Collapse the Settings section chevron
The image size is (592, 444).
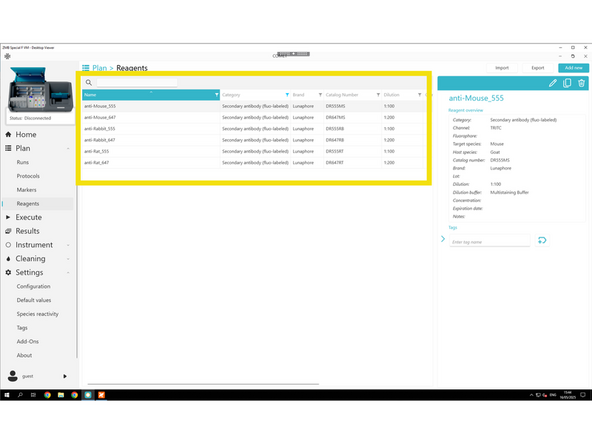tap(68, 273)
